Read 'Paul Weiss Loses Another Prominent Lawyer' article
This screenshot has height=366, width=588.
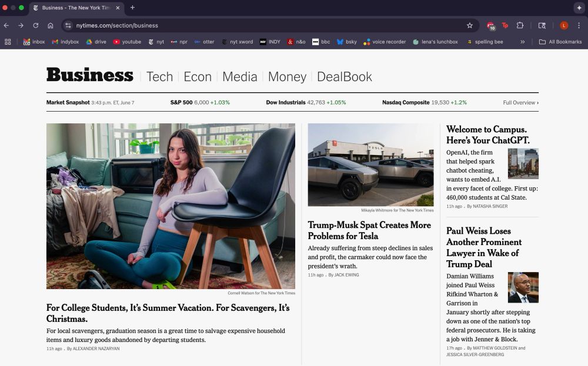pyautogui.click(x=484, y=247)
